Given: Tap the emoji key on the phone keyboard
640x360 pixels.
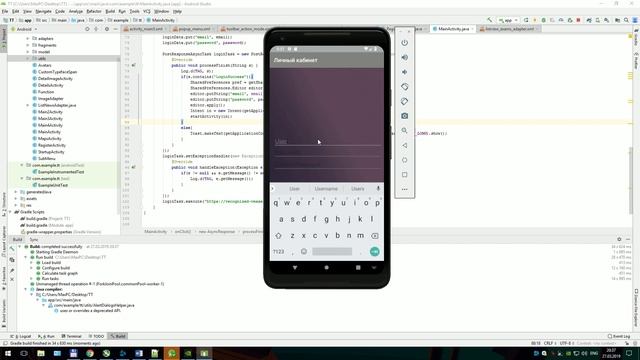Looking at the screenshot, I should [304, 251].
